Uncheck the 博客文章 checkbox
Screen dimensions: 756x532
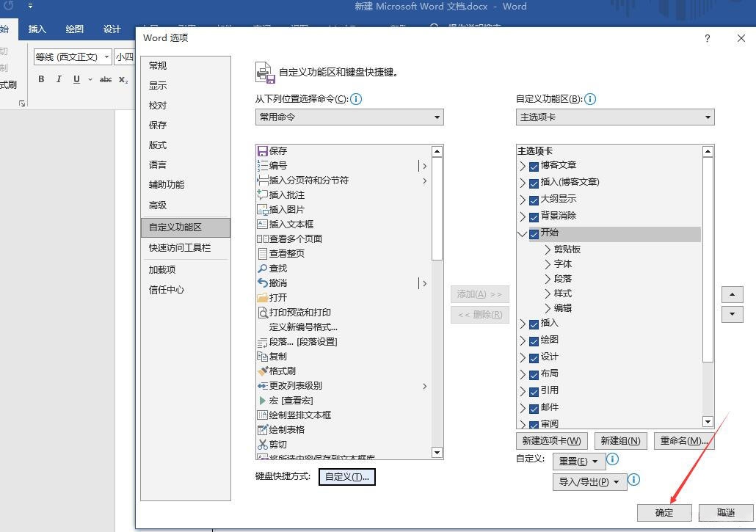coord(533,164)
